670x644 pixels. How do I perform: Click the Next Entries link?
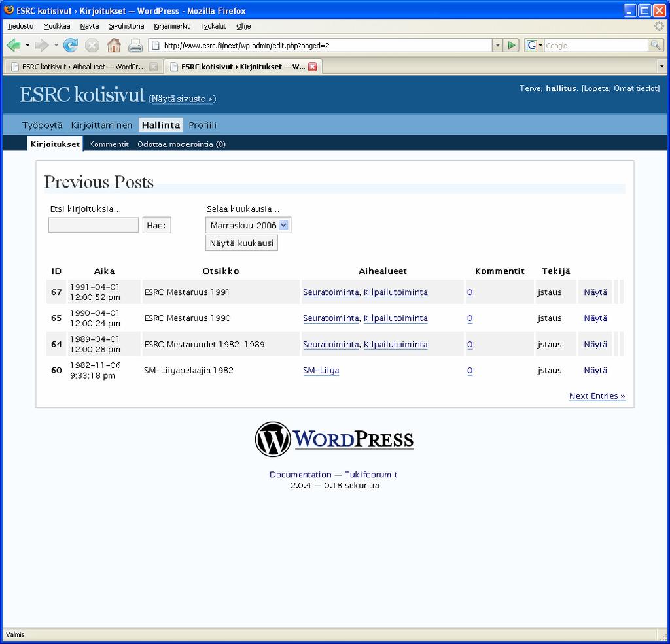[x=597, y=396]
